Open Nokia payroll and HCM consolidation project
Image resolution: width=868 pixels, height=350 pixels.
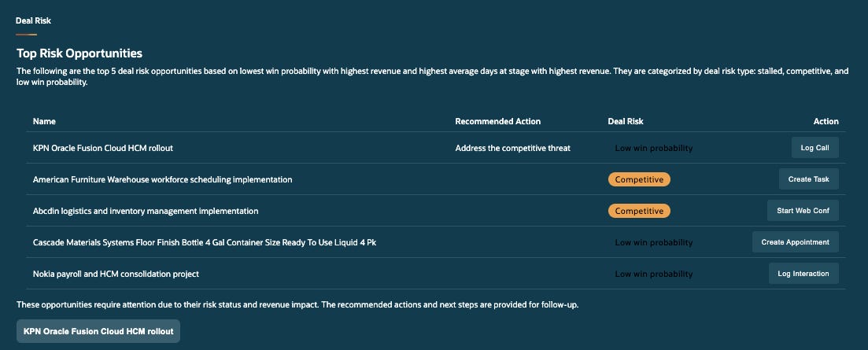point(116,274)
